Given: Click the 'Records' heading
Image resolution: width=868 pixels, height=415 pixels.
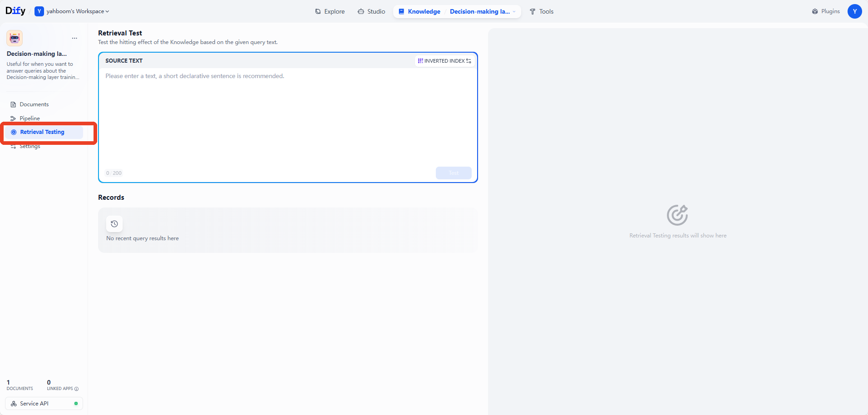Looking at the screenshot, I should tap(111, 198).
